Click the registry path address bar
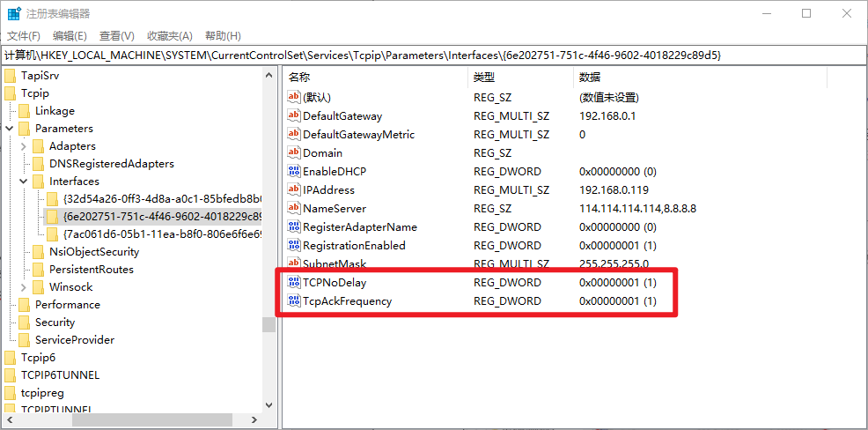The image size is (868, 430). coord(434,55)
